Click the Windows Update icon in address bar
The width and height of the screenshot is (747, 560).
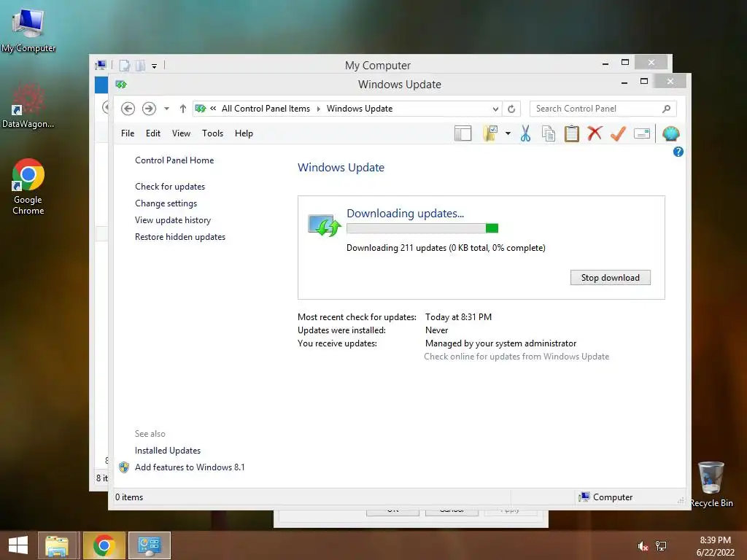(201, 109)
